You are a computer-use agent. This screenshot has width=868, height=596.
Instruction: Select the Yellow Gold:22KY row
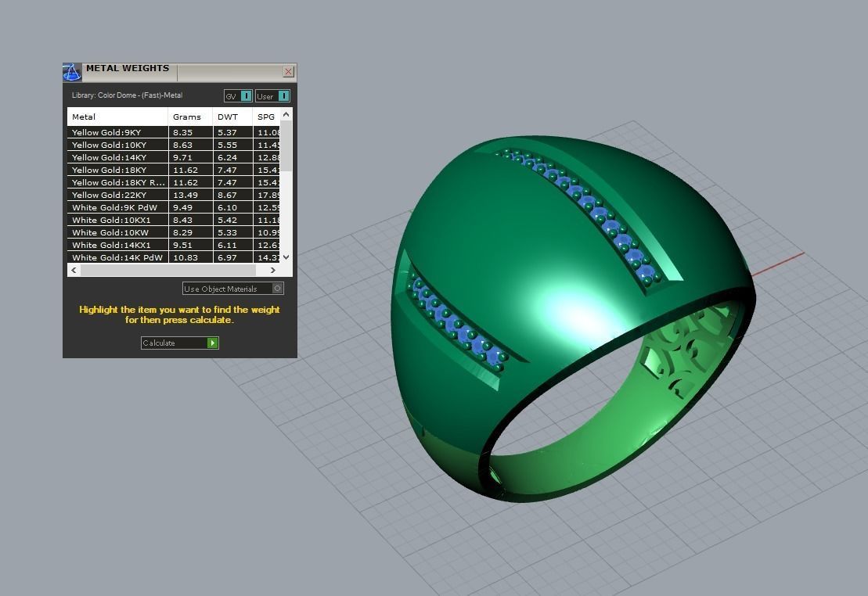pos(173,195)
